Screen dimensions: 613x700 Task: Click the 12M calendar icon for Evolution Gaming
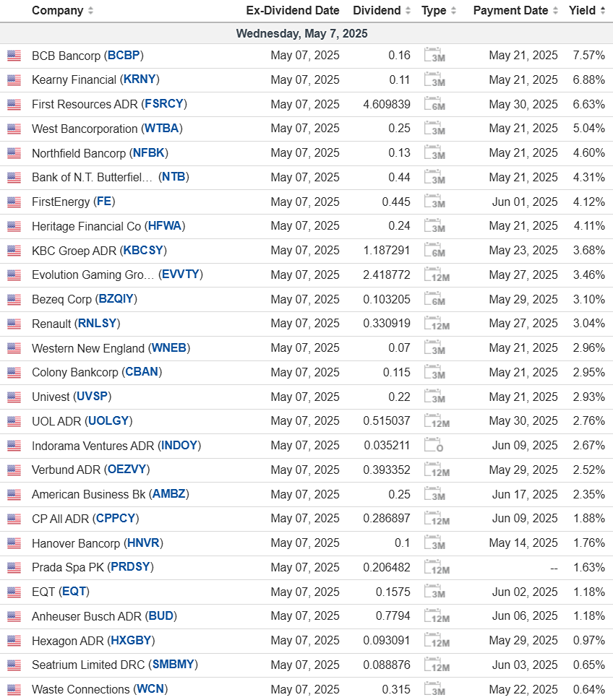(x=436, y=275)
